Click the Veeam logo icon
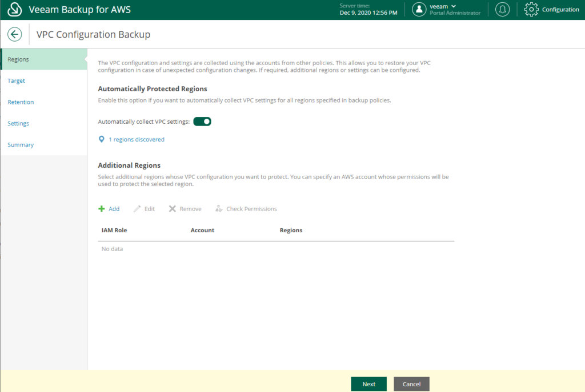The width and height of the screenshot is (585, 392). pyautogui.click(x=14, y=9)
